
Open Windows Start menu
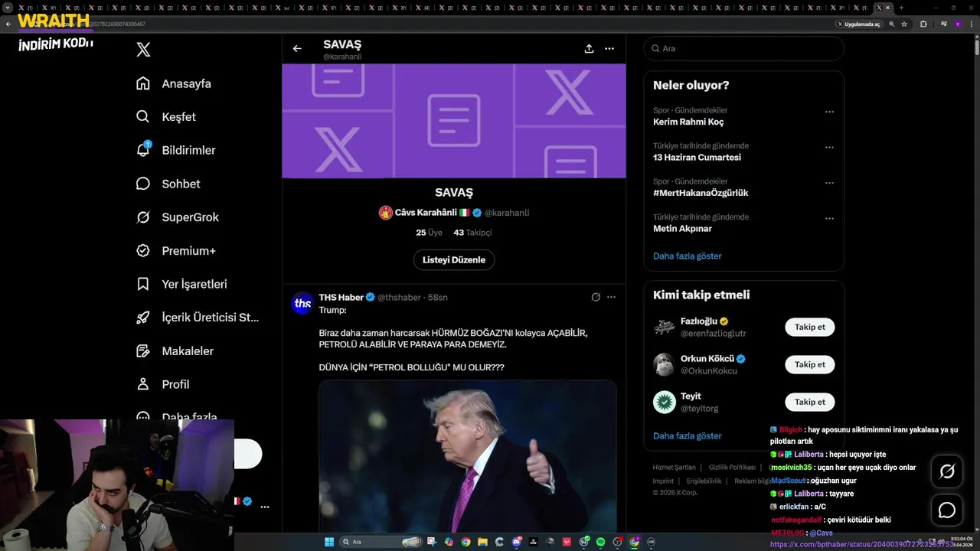click(x=329, y=542)
